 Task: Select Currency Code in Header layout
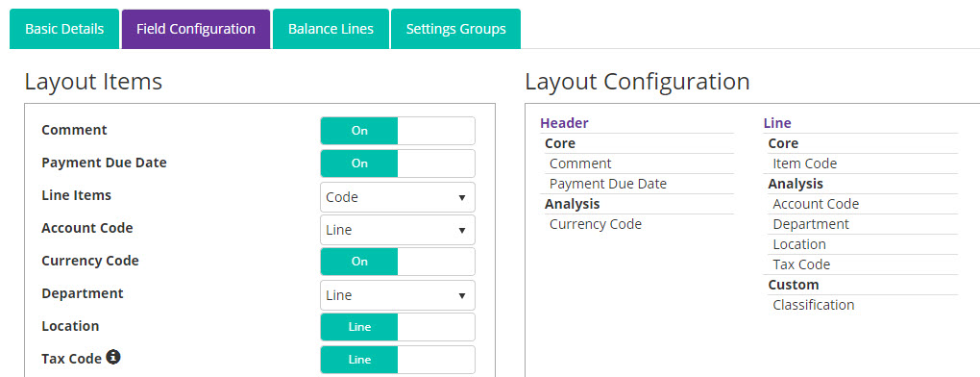(596, 224)
